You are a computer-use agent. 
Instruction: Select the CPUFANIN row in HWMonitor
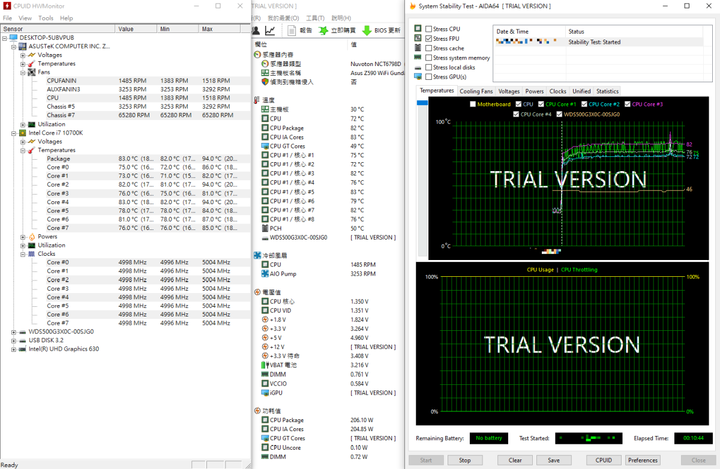tap(125, 80)
